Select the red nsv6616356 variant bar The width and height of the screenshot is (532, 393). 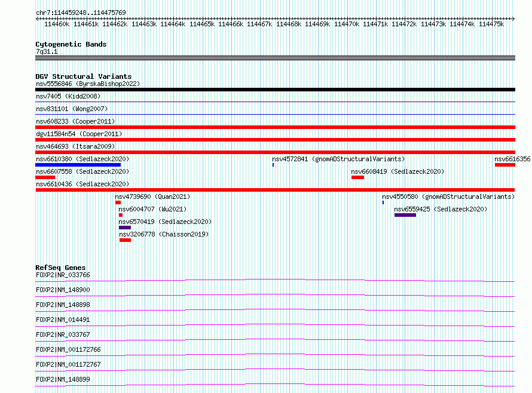[505, 165]
